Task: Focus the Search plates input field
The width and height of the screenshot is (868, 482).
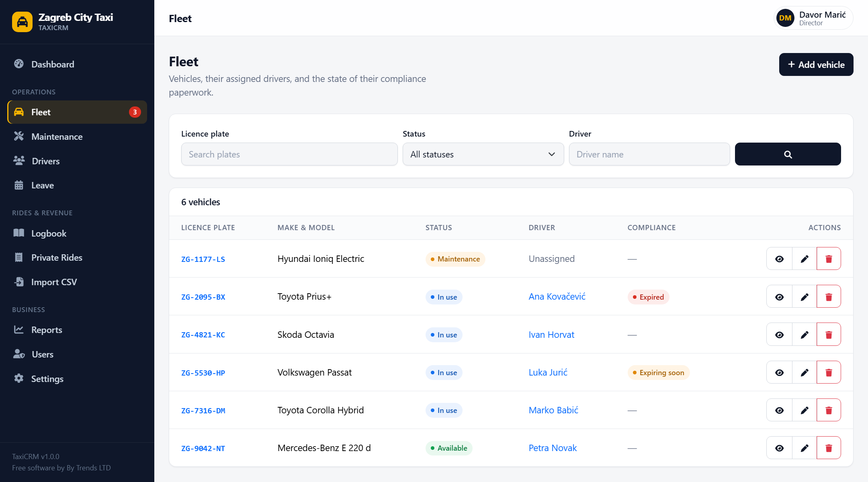Action: coord(289,154)
